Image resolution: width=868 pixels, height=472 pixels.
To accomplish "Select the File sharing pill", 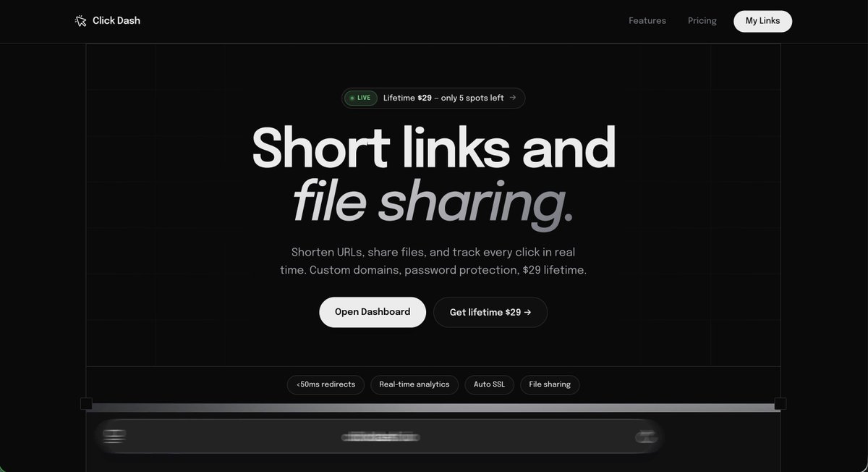I will tap(550, 384).
